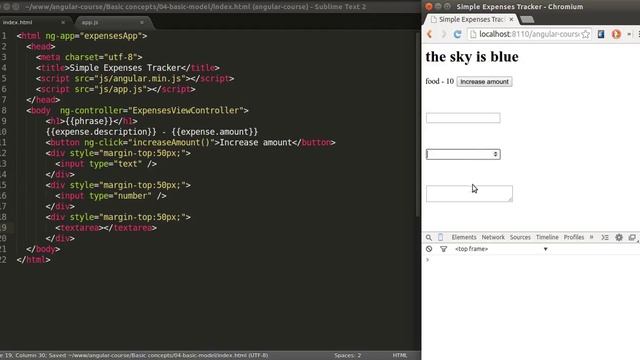Reload the Simple Expenses Tracker page
The width and height of the screenshot is (640, 360).
458,34
